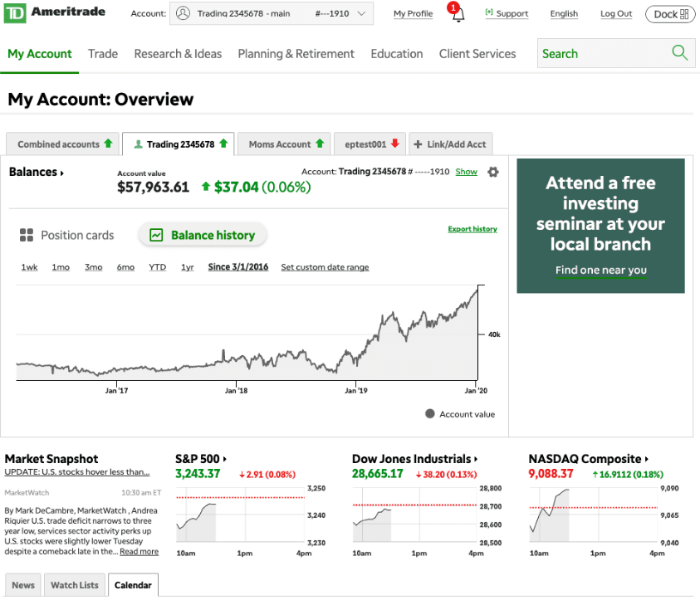The image size is (700, 600).
Task: Switch to the News tab
Action: coord(22,585)
